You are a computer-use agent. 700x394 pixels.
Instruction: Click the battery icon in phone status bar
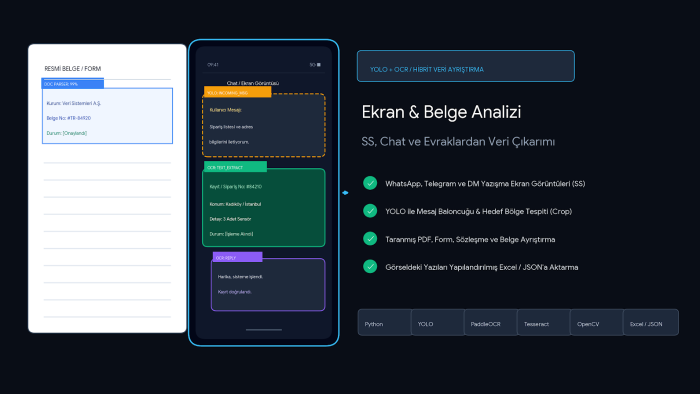[318, 65]
